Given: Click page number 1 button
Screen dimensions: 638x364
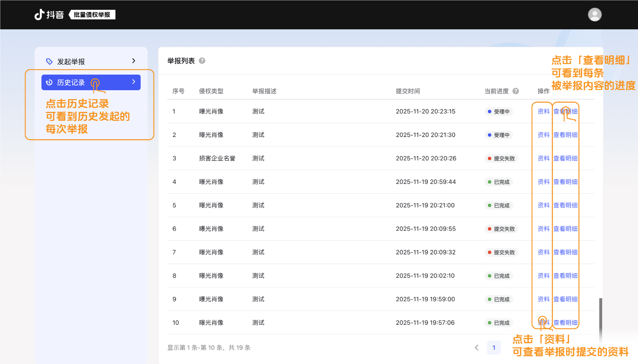Looking at the screenshot, I should (493, 347).
